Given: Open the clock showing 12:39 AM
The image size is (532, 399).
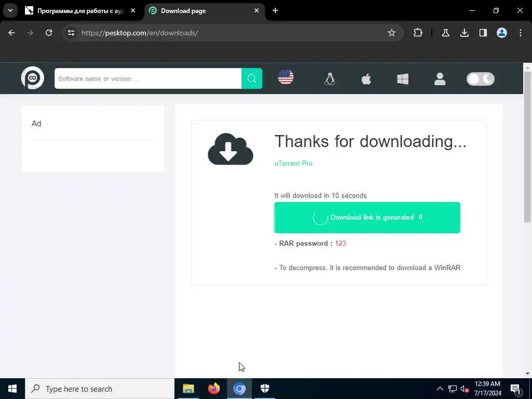Looking at the screenshot, I should pos(487,389).
